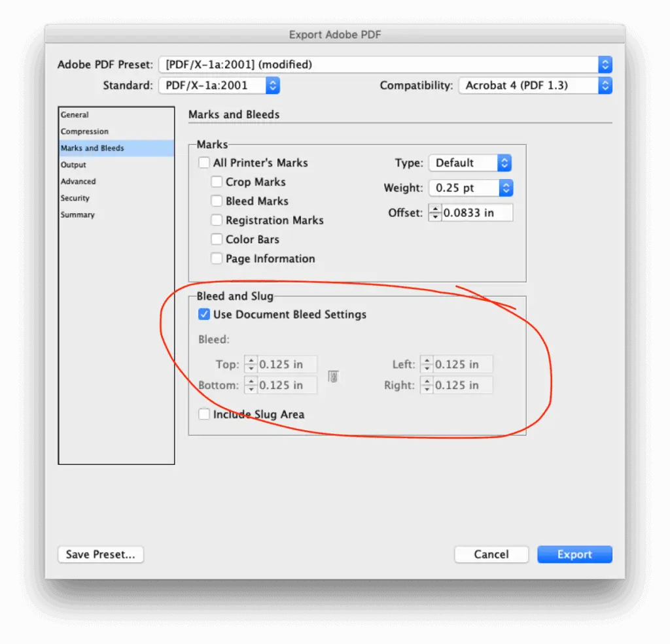Check the Registration Marks option
670x644 pixels.
217,220
